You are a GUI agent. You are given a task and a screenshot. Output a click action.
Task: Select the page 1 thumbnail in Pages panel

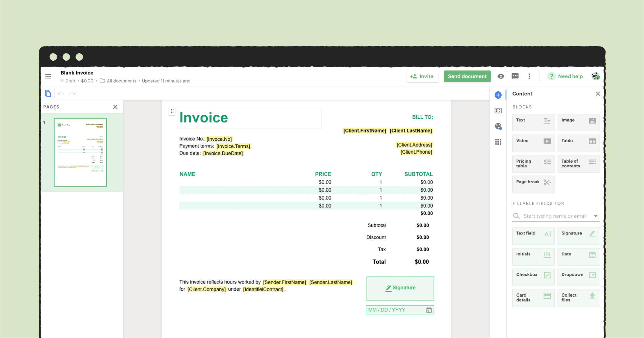pos(80,152)
